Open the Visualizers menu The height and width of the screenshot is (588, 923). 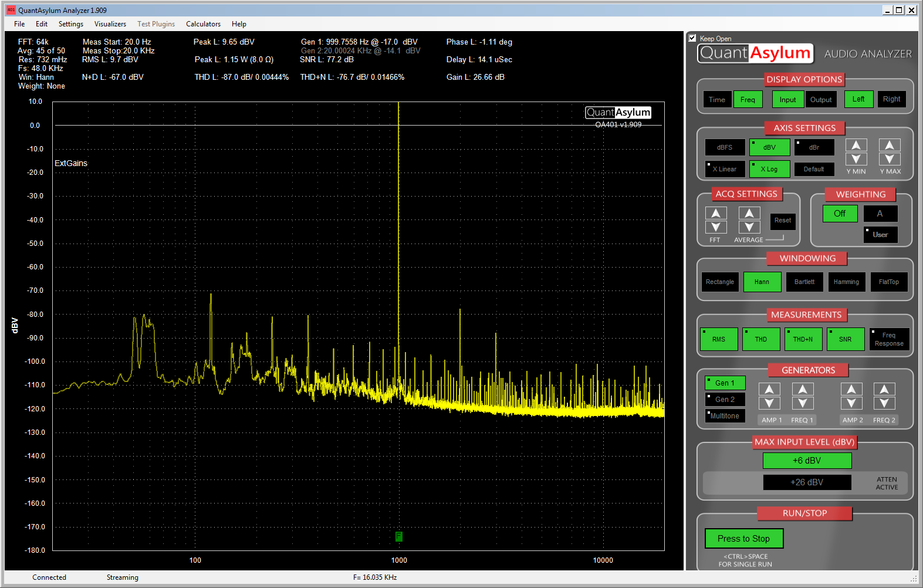110,24
